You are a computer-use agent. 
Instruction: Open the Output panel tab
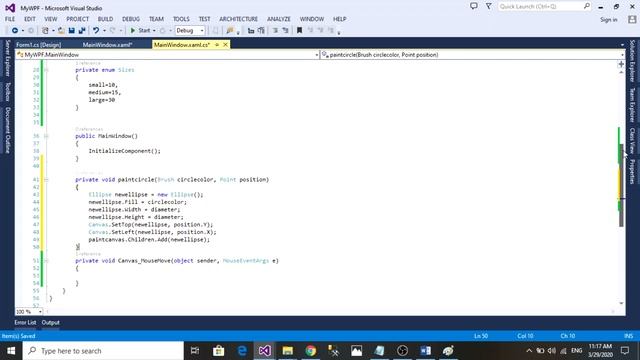tap(51, 322)
